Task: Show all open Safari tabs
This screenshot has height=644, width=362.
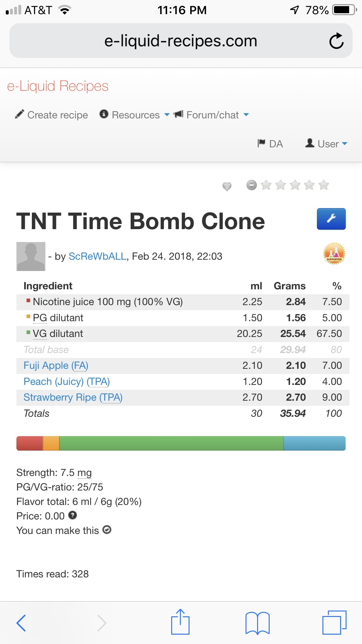Action: (x=334, y=622)
